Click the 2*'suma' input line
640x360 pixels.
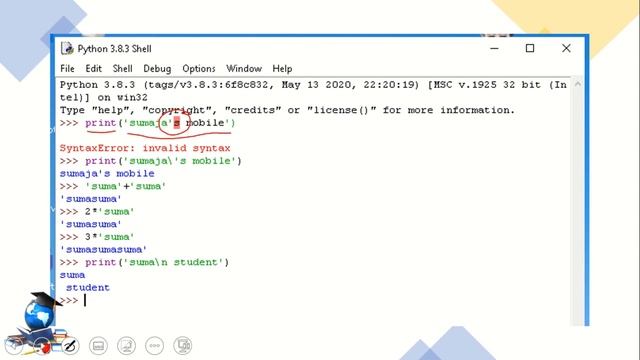(97, 211)
